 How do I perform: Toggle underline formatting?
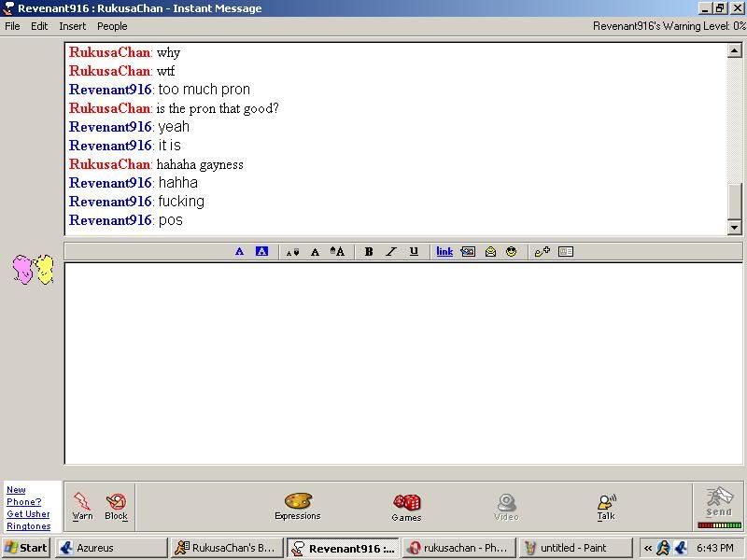(x=414, y=251)
